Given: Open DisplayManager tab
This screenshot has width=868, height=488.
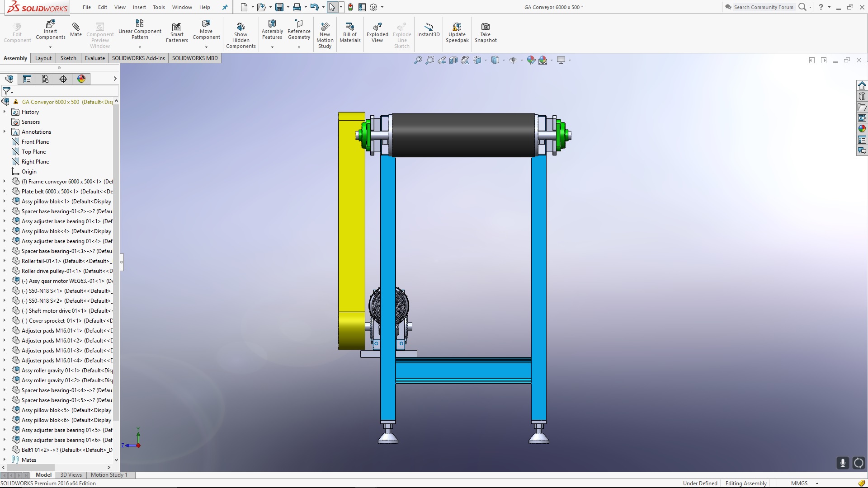Looking at the screenshot, I should 81,79.
